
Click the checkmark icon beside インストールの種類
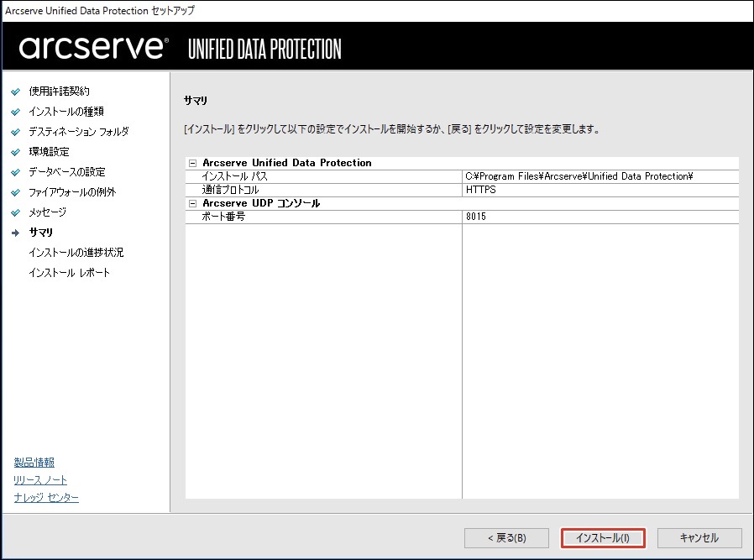[x=16, y=112]
